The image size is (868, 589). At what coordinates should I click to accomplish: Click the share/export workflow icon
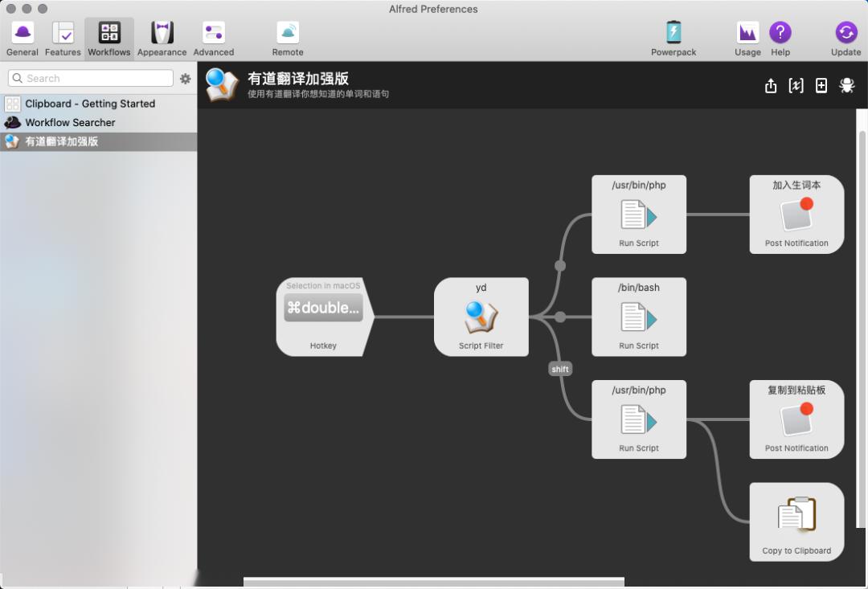[x=771, y=86]
